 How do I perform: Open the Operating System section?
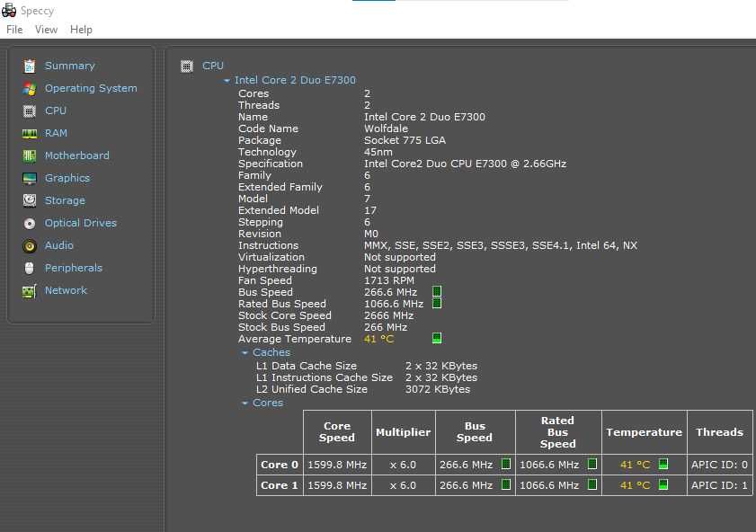(x=91, y=88)
